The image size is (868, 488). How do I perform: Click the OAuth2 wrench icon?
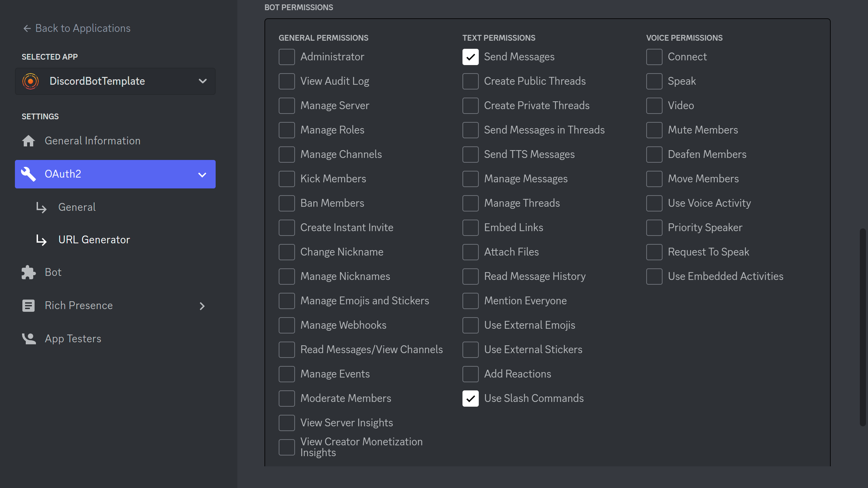point(28,174)
